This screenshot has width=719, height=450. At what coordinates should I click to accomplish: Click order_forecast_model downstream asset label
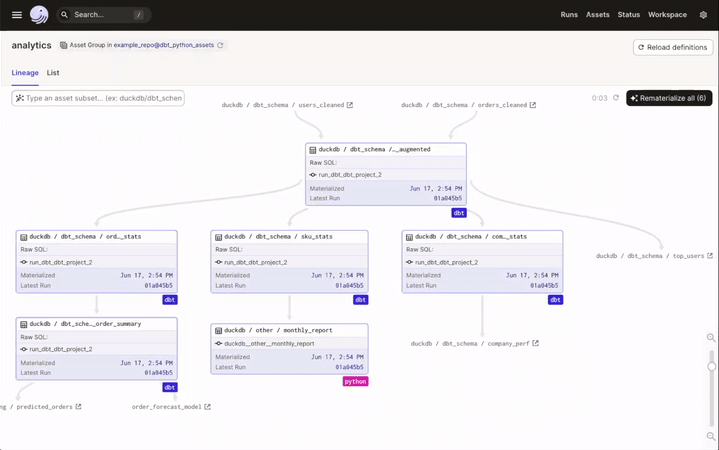pyautogui.click(x=166, y=407)
